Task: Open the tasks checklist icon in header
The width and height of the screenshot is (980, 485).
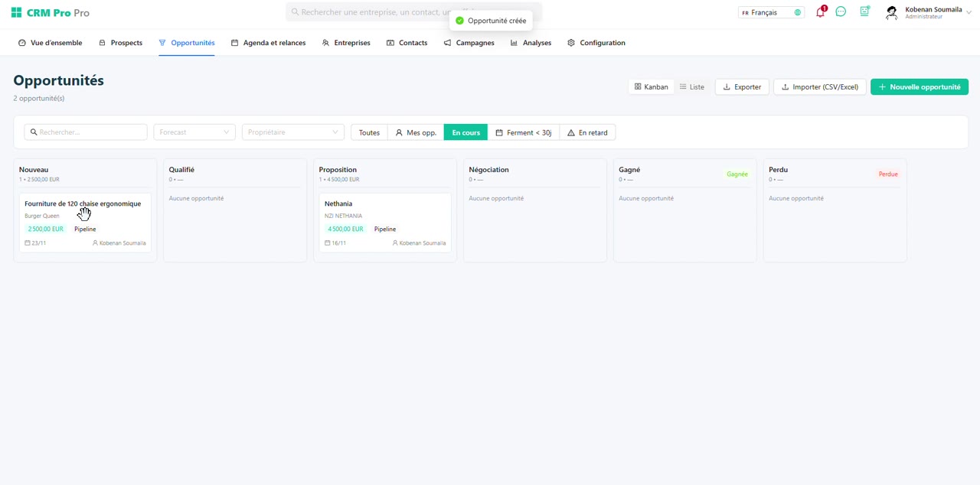Action: tap(864, 12)
